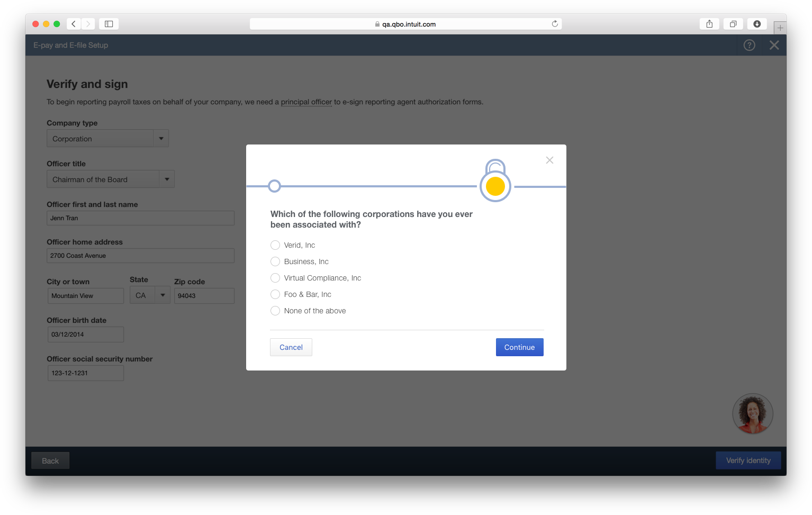Close the E-pay and E-file Setup page

point(774,45)
